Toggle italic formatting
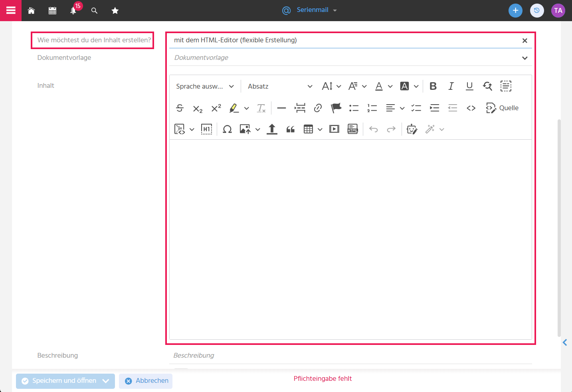The image size is (572, 392). [x=451, y=86]
